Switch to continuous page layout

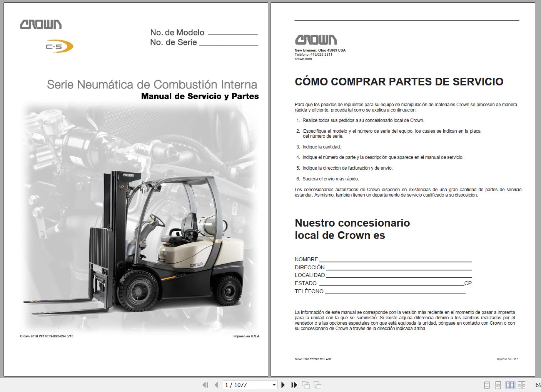(498, 385)
